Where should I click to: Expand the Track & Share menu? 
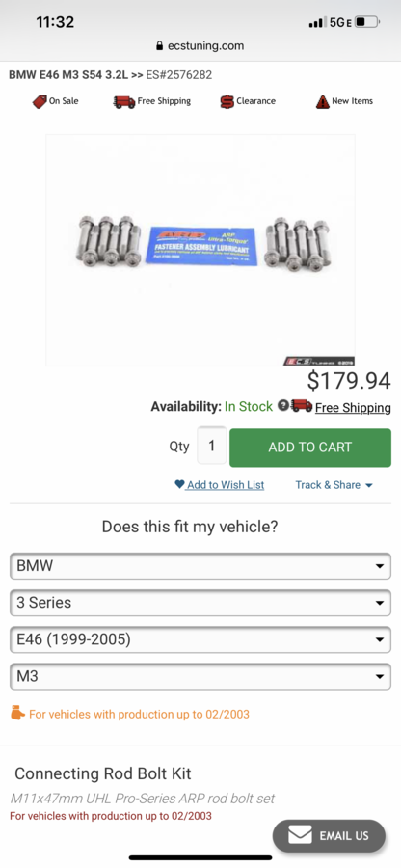[x=334, y=485]
